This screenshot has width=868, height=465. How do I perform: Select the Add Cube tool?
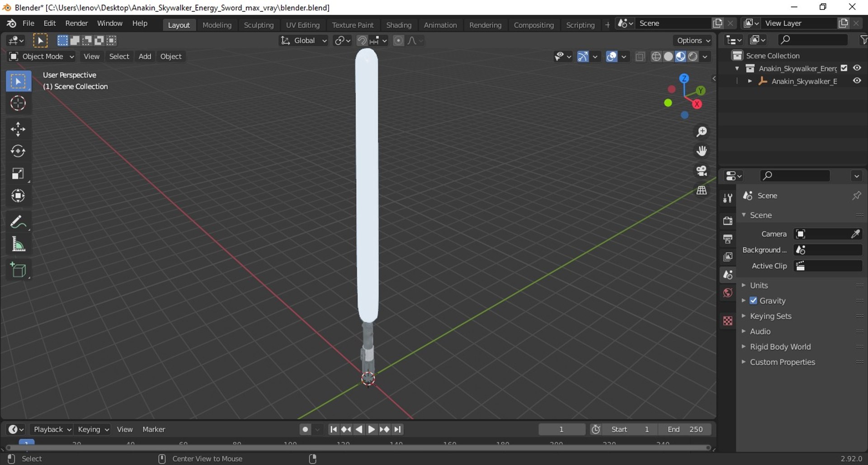(x=18, y=270)
